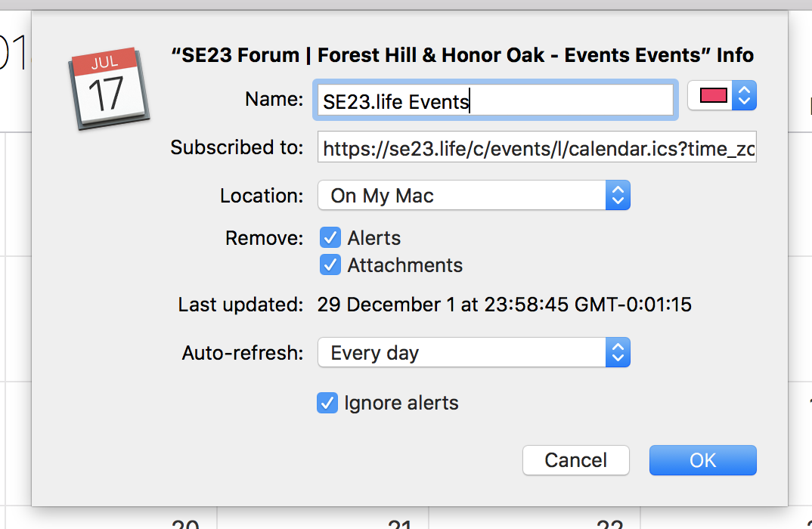Uncheck the Alerts checkbox

(330, 238)
